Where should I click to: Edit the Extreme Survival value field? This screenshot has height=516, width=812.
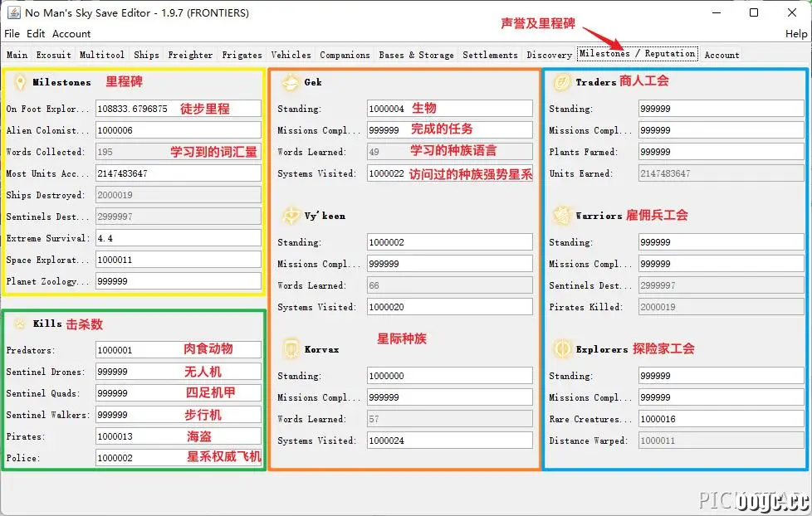[179, 238]
